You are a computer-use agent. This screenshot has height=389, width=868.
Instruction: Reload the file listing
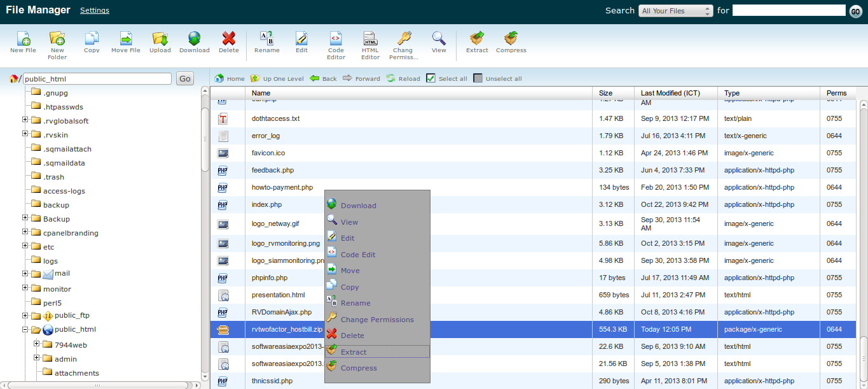[x=403, y=78]
